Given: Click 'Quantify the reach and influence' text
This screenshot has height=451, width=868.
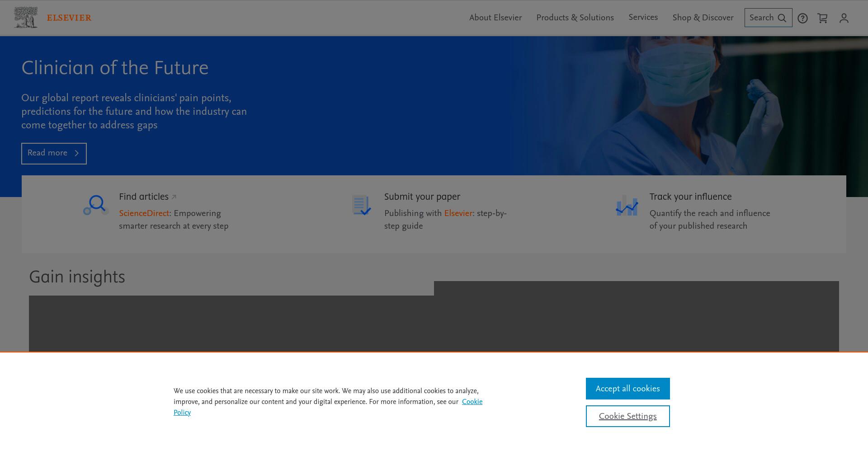Looking at the screenshot, I should [x=710, y=213].
